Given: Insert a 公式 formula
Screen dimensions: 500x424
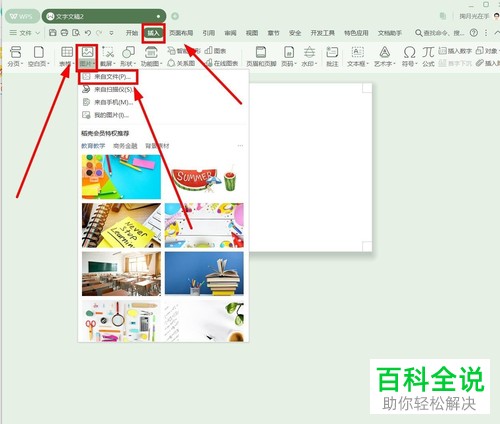Looking at the screenshot, I should (x=428, y=56).
